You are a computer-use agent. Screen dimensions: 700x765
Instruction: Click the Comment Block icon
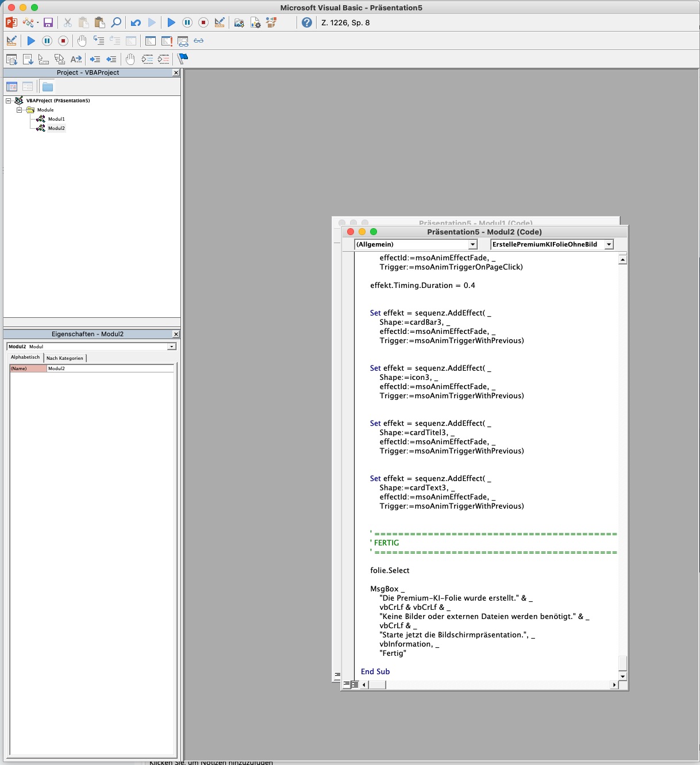coord(147,59)
